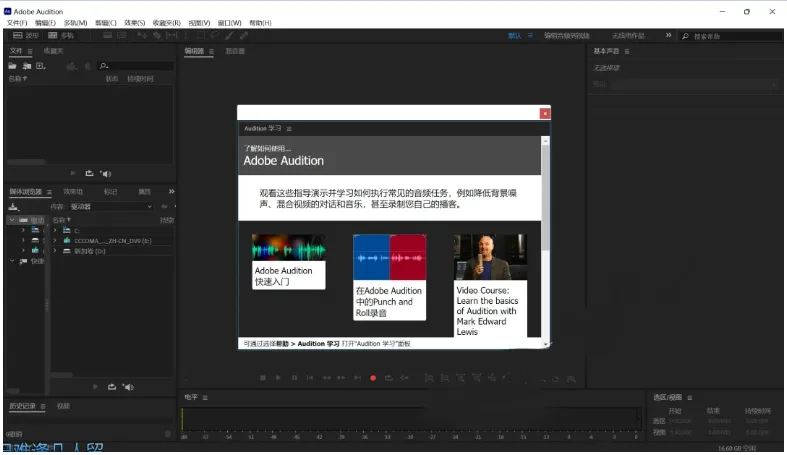Viewport: 787px width, 455px height.
Task: Expand the 新加卷 (D:) drive
Action: [55, 251]
